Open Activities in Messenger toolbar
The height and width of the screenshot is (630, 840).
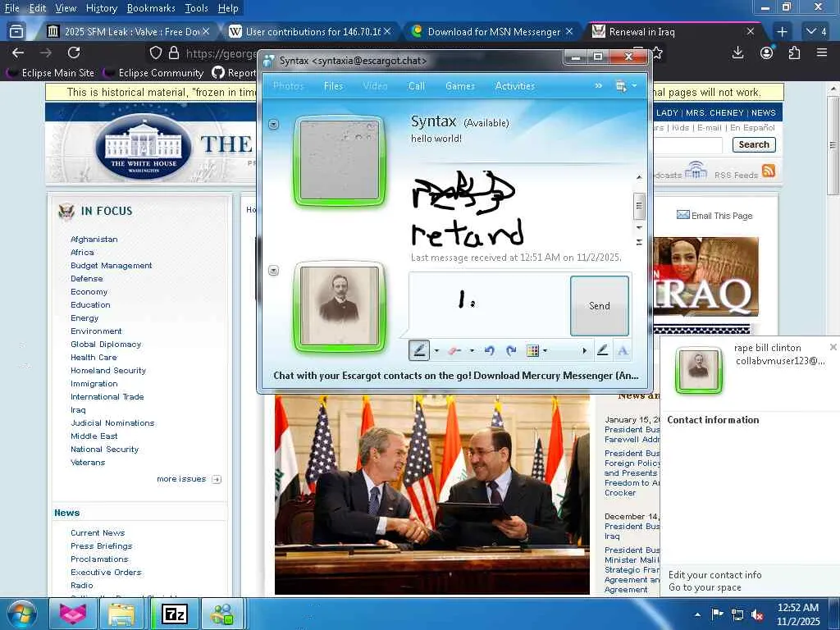[515, 85]
